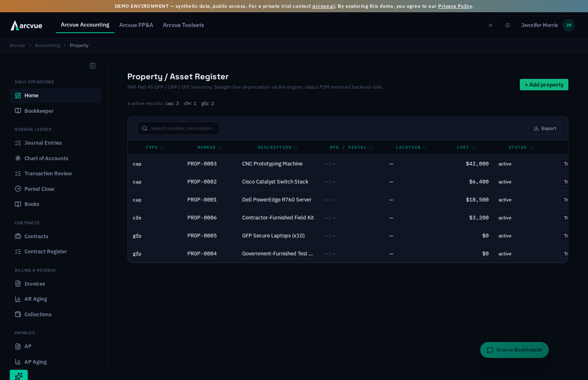
Task: Click Add property button
Action: coord(544,85)
